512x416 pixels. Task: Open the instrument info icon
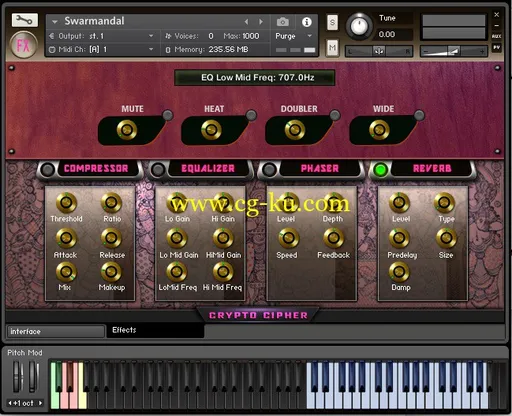[x=307, y=22]
